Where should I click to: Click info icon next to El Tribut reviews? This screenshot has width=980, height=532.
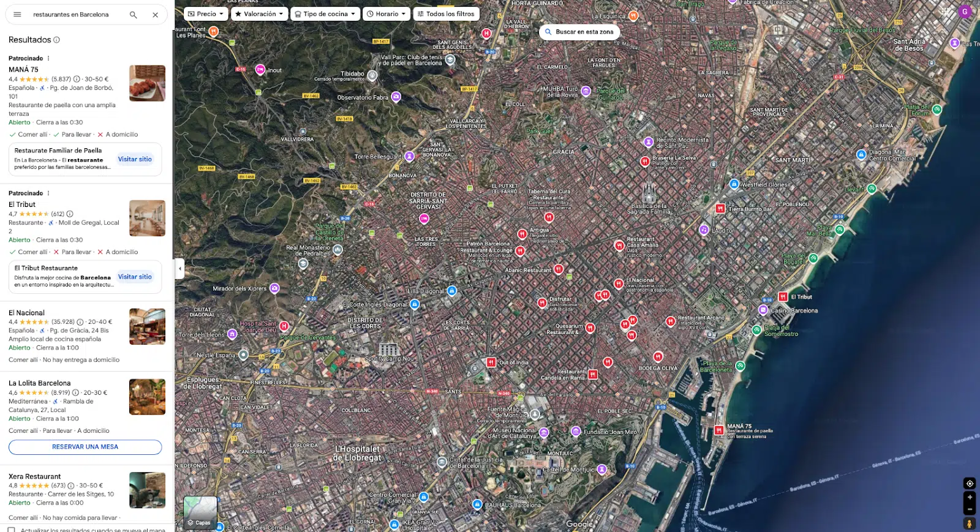[70, 214]
